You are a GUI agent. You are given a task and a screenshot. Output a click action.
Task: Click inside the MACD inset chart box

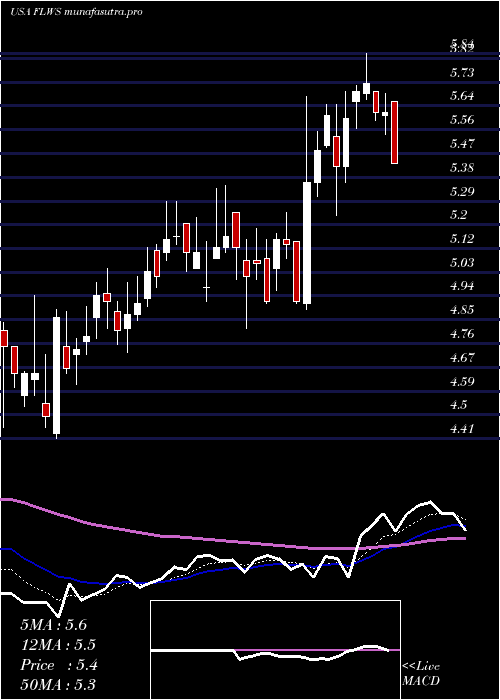(275, 650)
